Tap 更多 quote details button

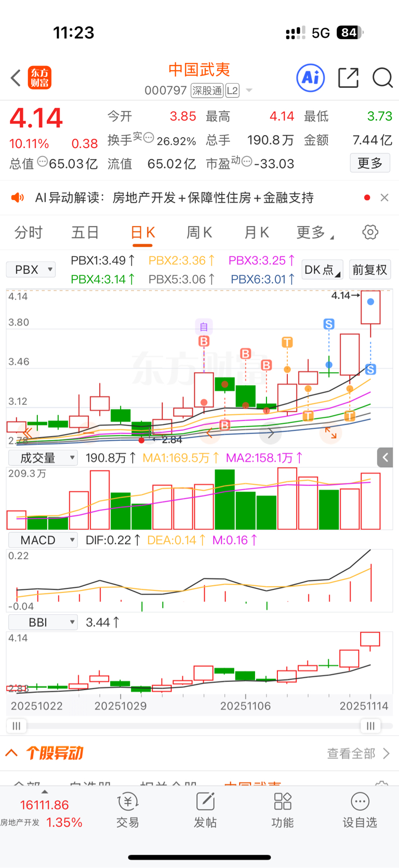tap(370, 163)
